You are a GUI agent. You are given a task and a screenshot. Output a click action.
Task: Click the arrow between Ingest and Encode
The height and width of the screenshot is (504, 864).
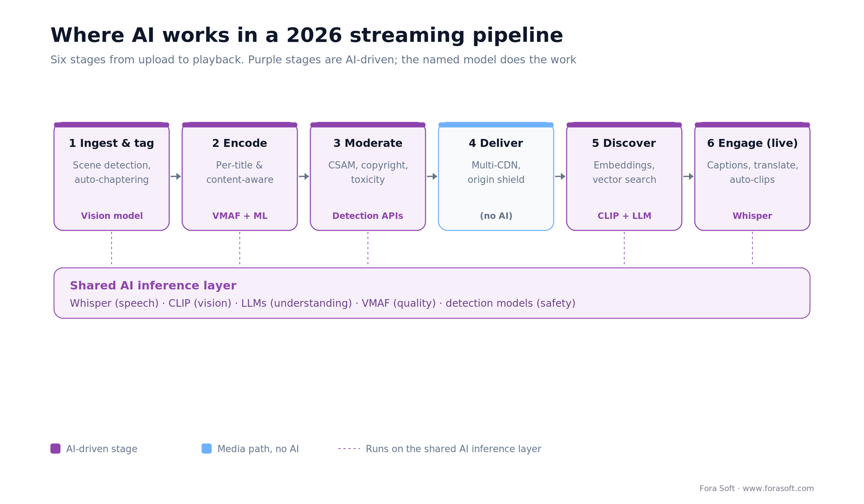(176, 176)
